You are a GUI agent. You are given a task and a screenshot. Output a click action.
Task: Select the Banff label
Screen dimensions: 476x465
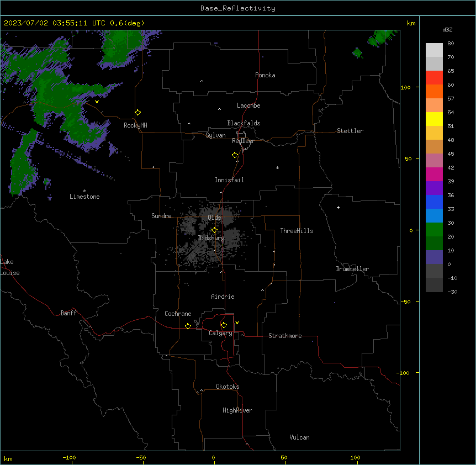(68, 313)
